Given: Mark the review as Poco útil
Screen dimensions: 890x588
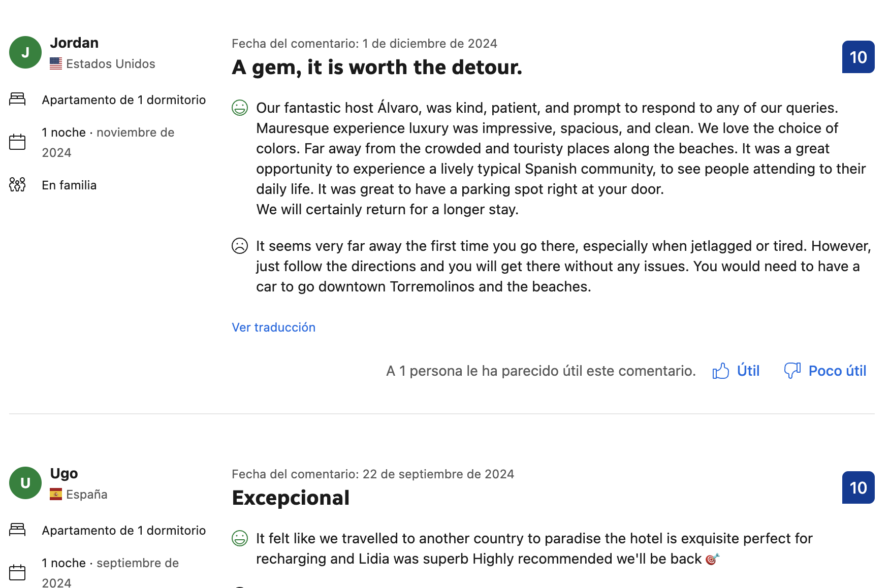Looking at the screenshot, I should [837, 371].
